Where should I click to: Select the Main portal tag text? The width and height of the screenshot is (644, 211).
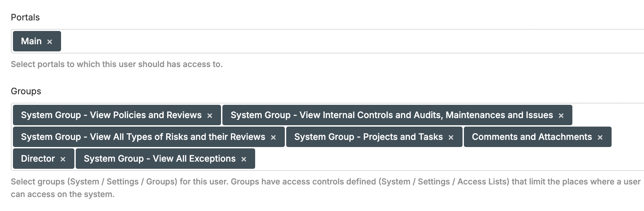pos(31,41)
